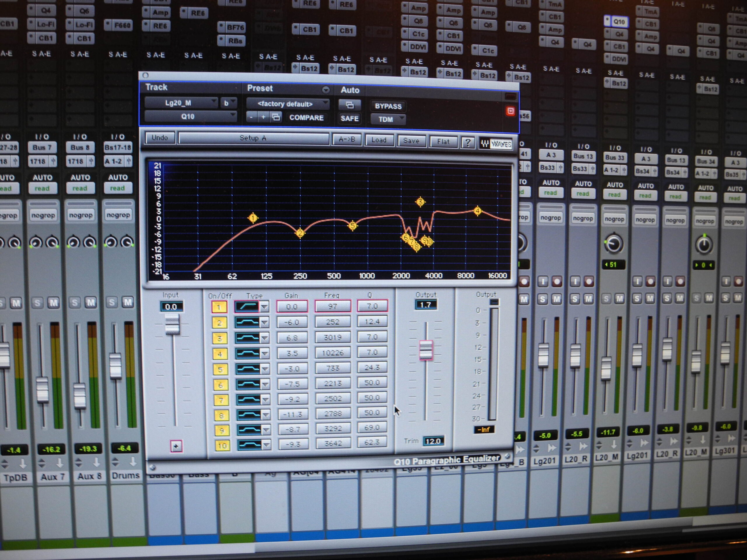747x560 pixels.
Task: Click band 4 Freq field showing 10226
Action: point(333,352)
